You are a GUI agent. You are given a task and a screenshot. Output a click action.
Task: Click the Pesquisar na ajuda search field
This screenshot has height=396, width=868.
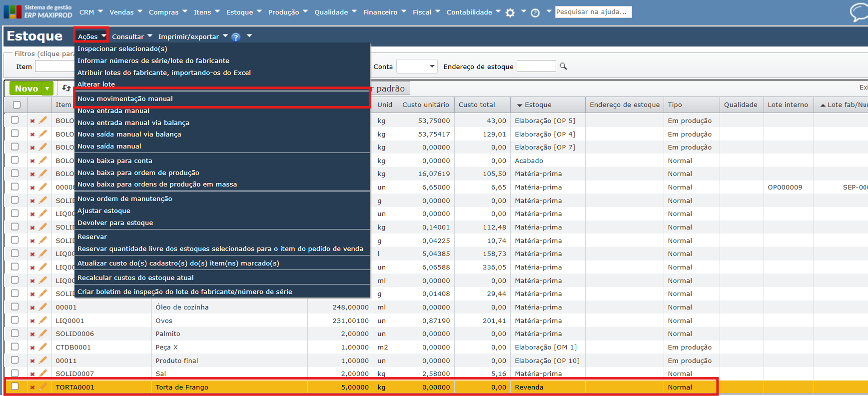593,12
